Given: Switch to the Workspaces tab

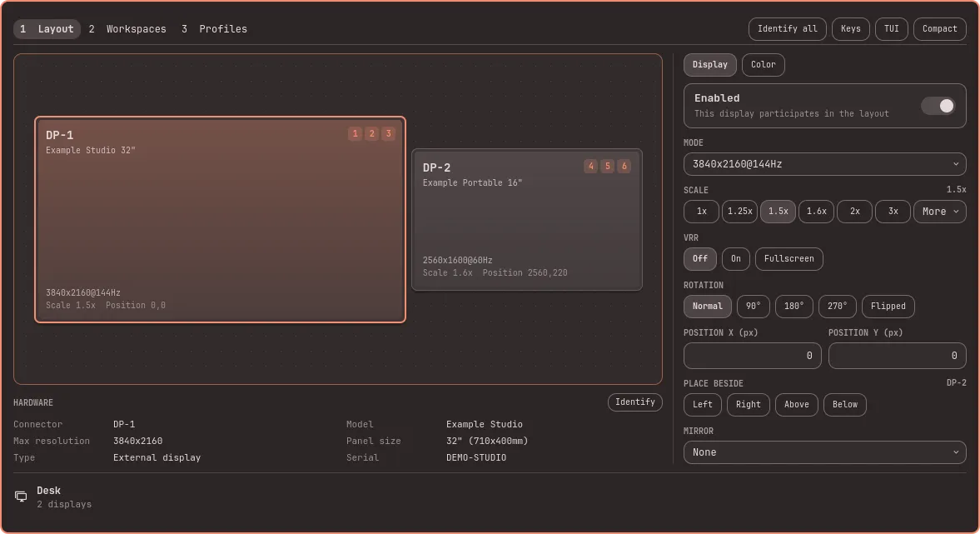Looking at the screenshot, I should (x=127, y=29).
